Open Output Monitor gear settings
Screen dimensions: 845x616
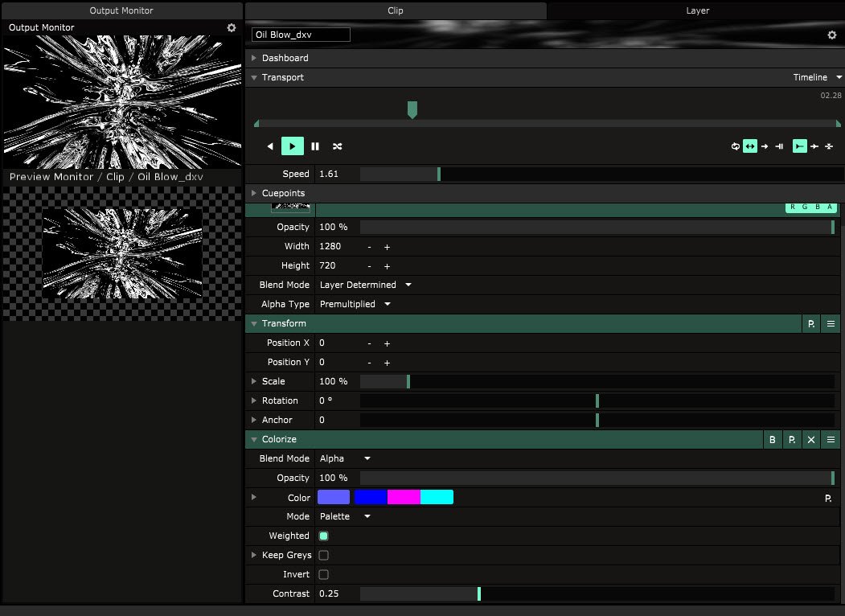(x=232, y=28)
